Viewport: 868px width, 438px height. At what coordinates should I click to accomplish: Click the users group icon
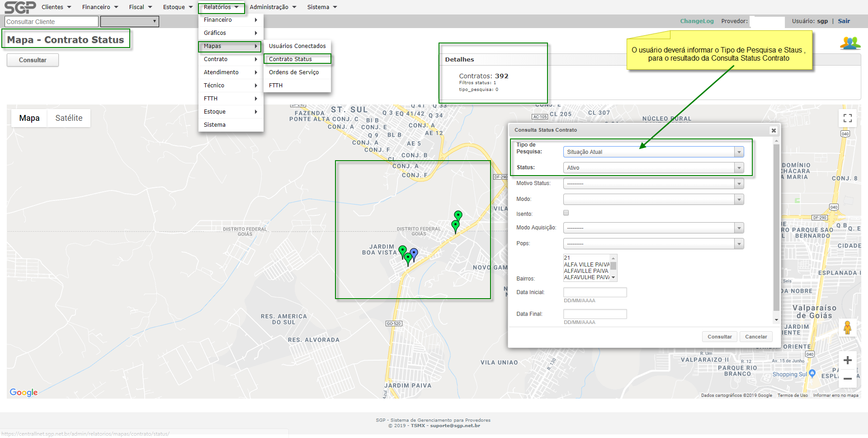[x=850, y=43]
